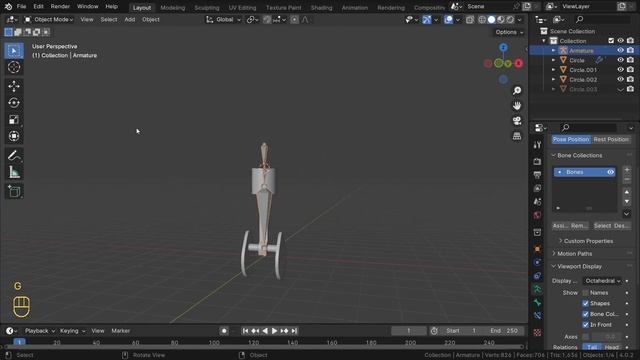The image size is (640, 360).
Task: Open the Object Mode dropdown
Action: tap(49, 20)
